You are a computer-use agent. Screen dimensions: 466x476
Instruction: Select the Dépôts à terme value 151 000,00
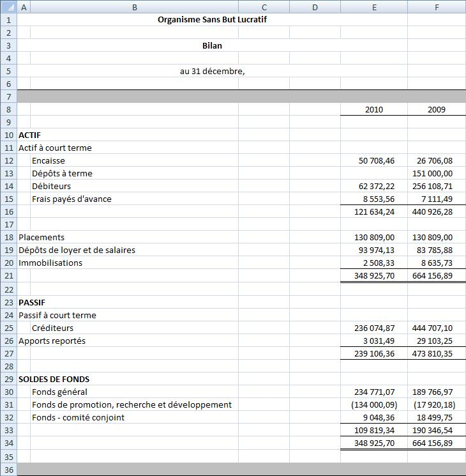[x=436, y=173]
